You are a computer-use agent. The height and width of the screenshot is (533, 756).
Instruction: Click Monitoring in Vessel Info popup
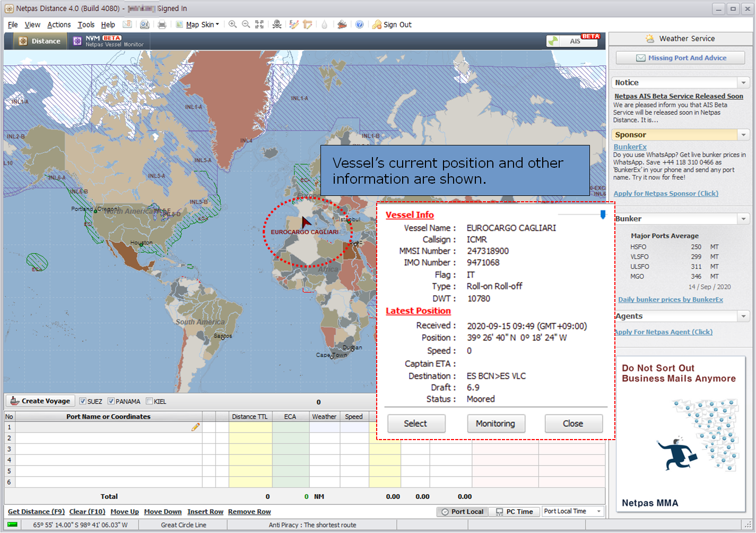tap(496, 424)
